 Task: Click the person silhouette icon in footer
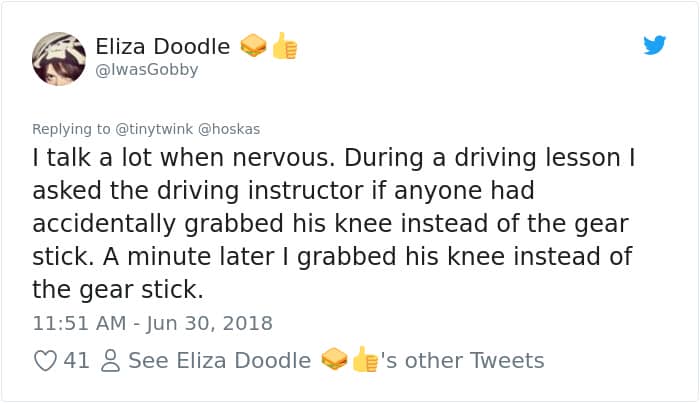tap(111, 361)
